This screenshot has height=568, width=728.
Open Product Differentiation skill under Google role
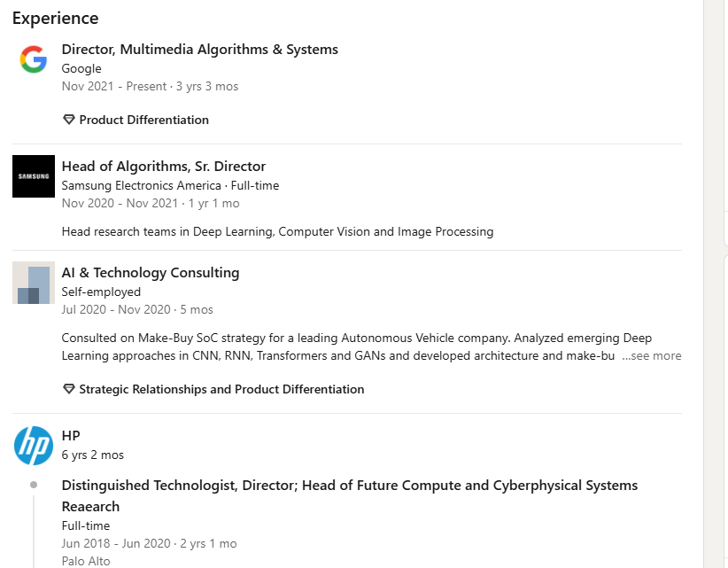pyautogui.click(x=144, y=120)
